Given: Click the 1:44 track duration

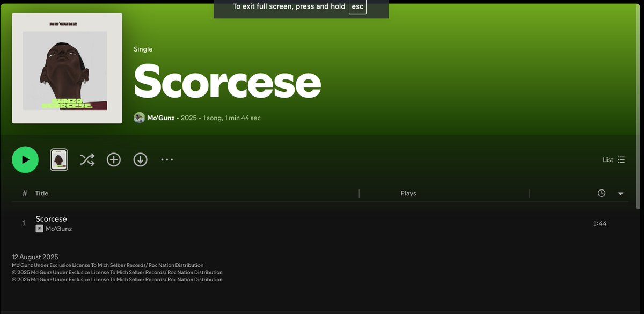Looking at the screenshot, I should pyautogui.click(x=600, y=223).
